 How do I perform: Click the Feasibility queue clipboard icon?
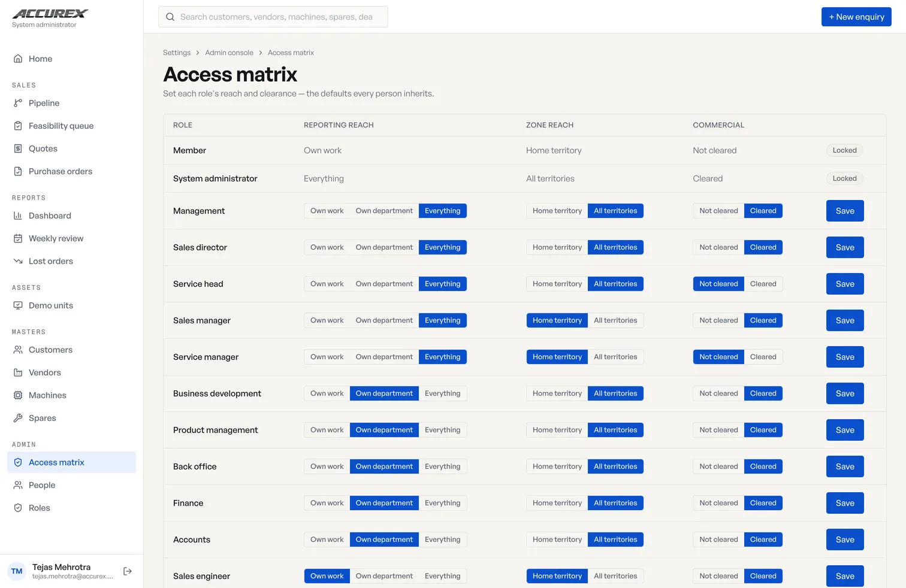pyautogui.click(x=18, y=126)
